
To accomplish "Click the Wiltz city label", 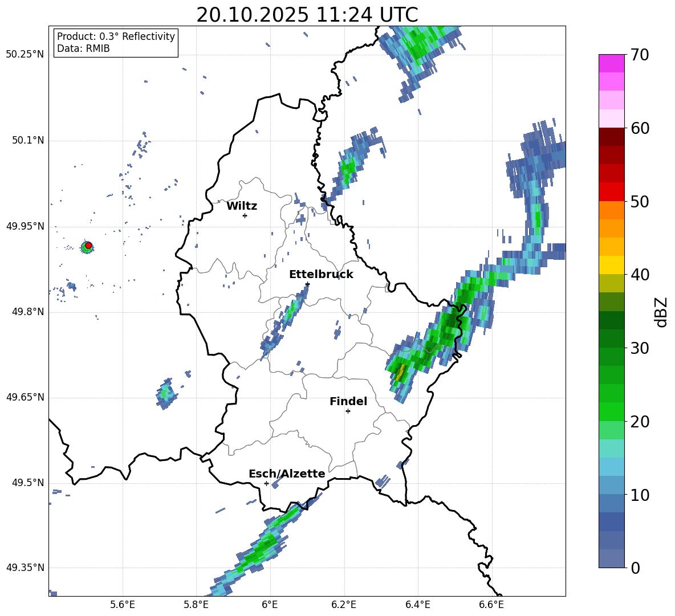I will (x=242, y=206).
